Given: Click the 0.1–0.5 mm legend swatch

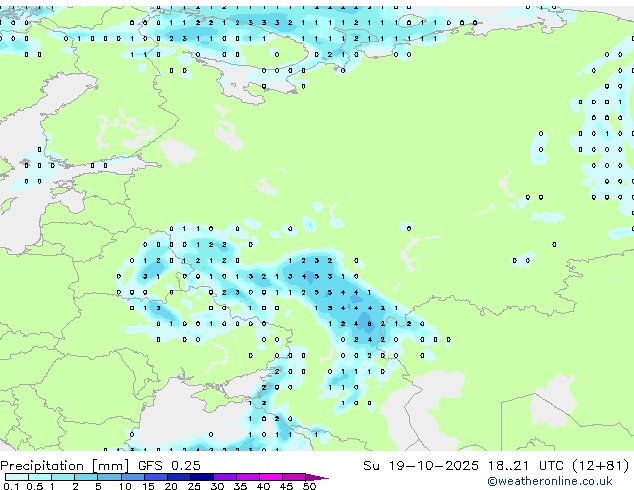Looking at the screenshot, I should pyautogui.click(x=17, y=477).
